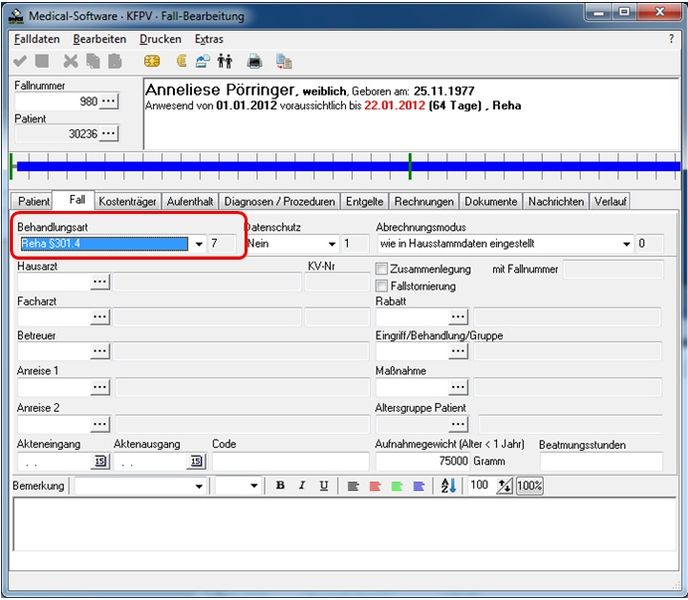
Task: Enable the Zusammenlegung checkbox
Action: click(382, 268)
